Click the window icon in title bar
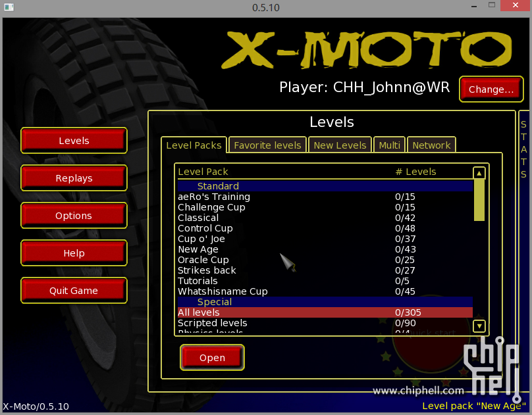The height and width of the screenshot is (415, 532). pos(9,7)
